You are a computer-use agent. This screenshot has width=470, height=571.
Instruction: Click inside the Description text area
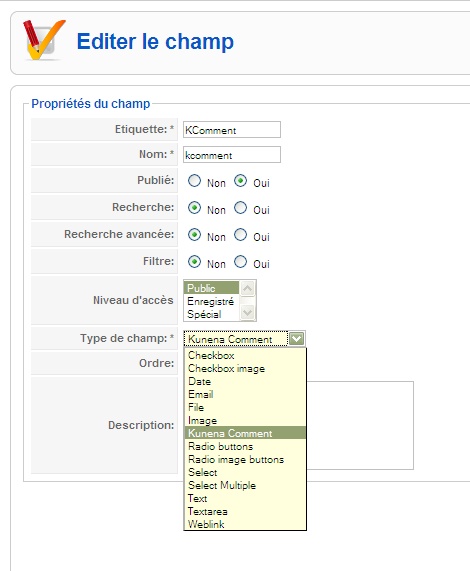[360, 425]
